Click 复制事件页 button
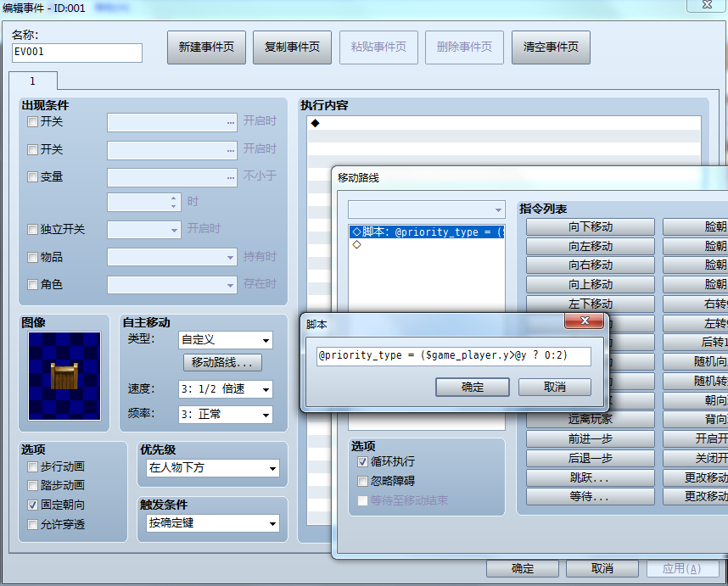The width and height of the screenshot is (728, 586). point(293,47)
